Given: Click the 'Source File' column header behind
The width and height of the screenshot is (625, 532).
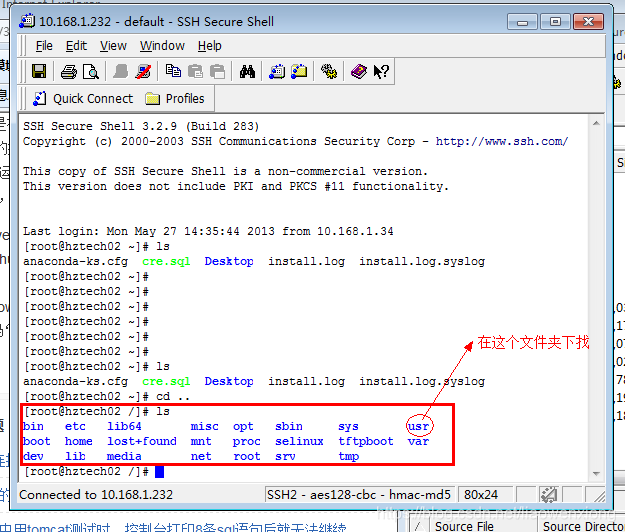Looking at the screenshot, I should pyautogui.click(x=464, y=526).
